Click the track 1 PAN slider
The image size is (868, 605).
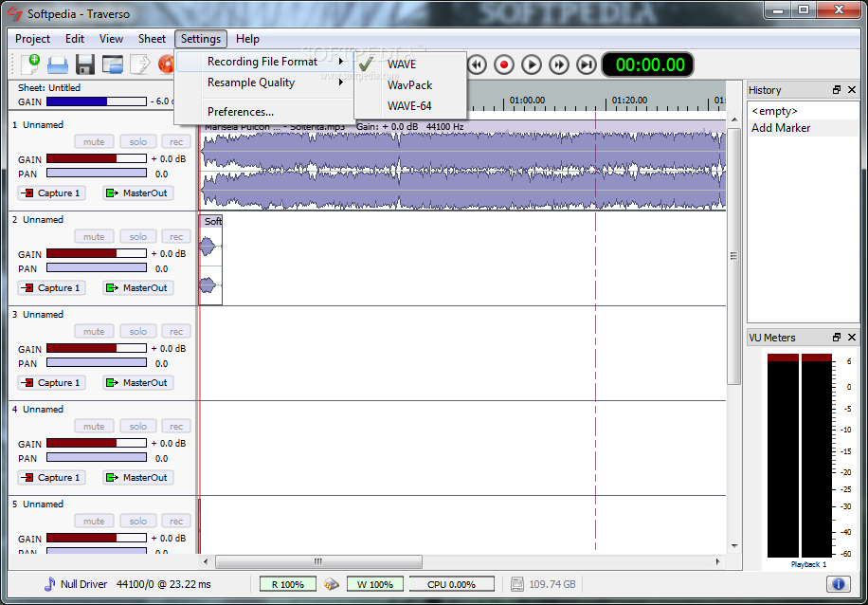(x=97, y=174)
